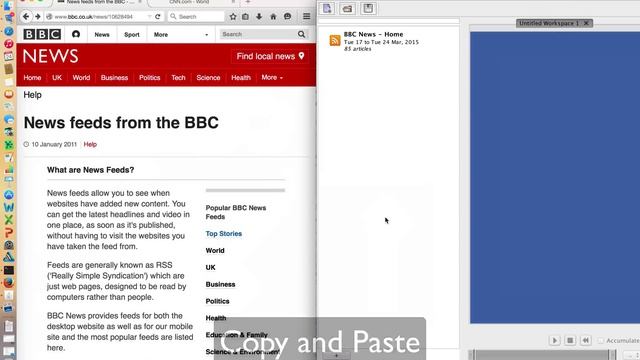
Task: Open UK in the red news navigation
Action: point(57,78)
